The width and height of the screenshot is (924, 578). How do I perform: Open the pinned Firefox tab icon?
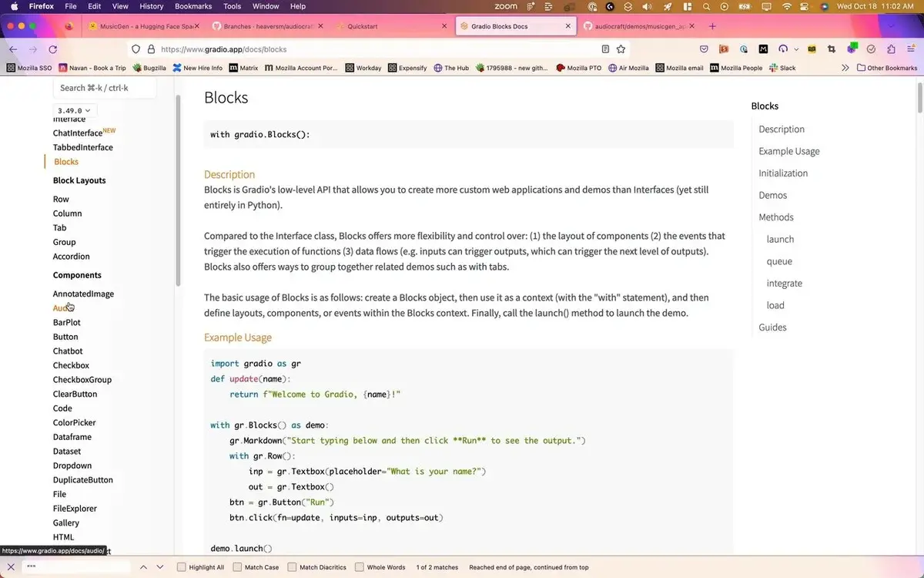click(x=69, y=26)
